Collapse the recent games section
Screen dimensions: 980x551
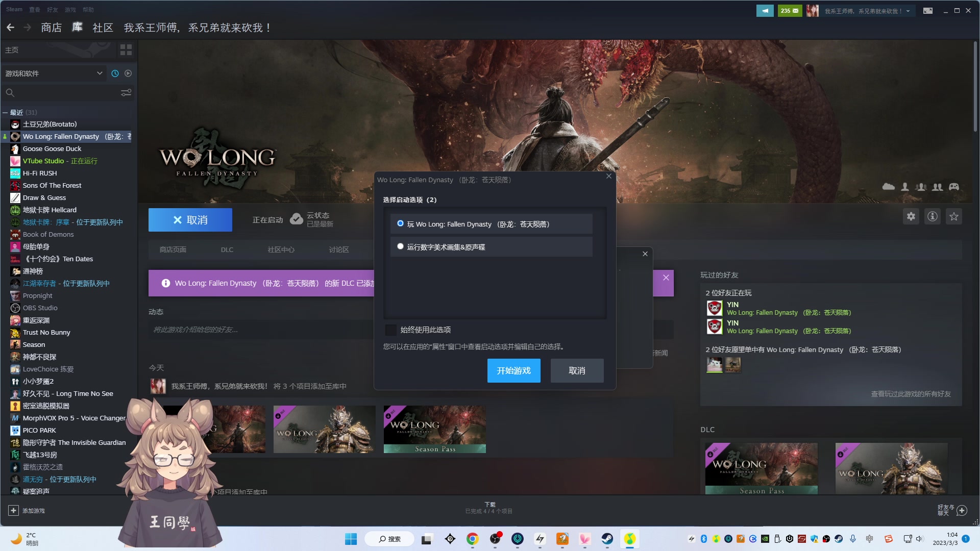(5, 112)
